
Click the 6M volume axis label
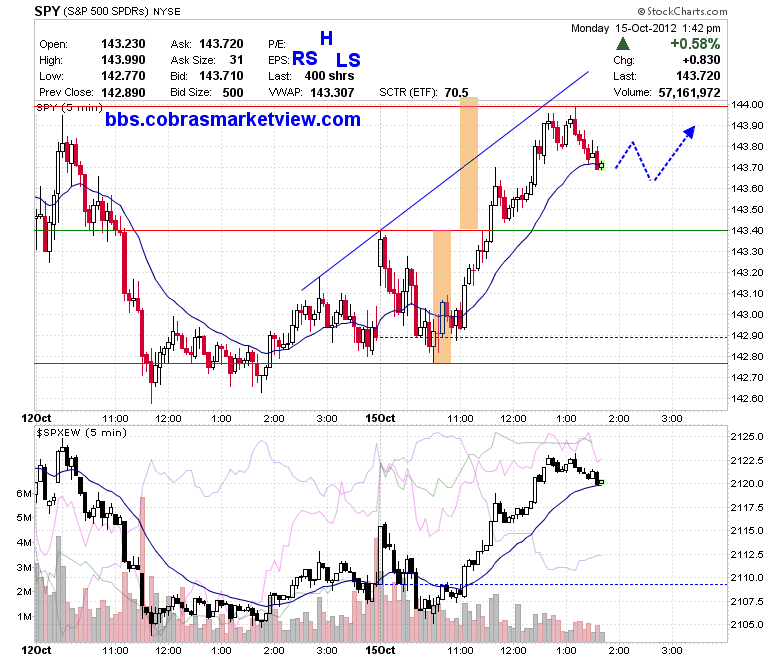[x=24, y=493]
